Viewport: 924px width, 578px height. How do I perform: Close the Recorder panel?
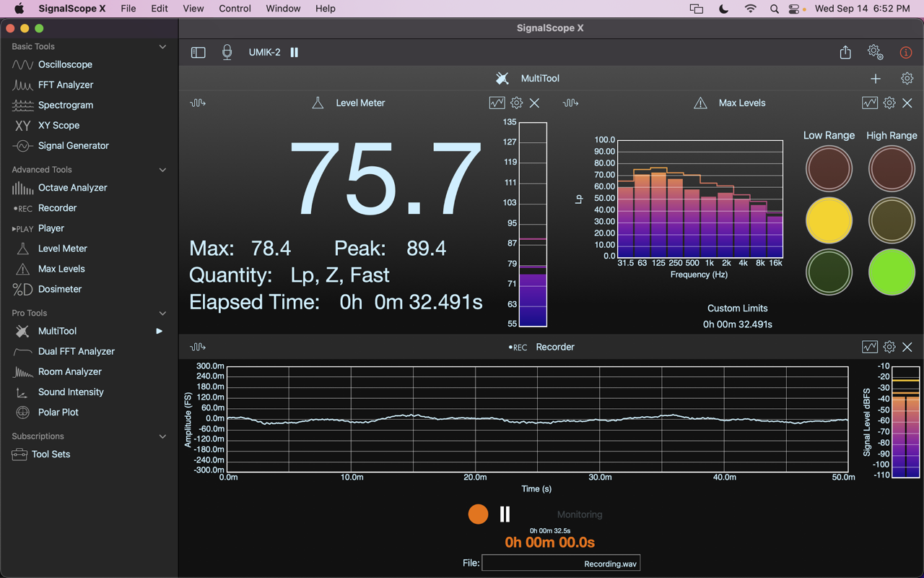[x=907, y=347]
